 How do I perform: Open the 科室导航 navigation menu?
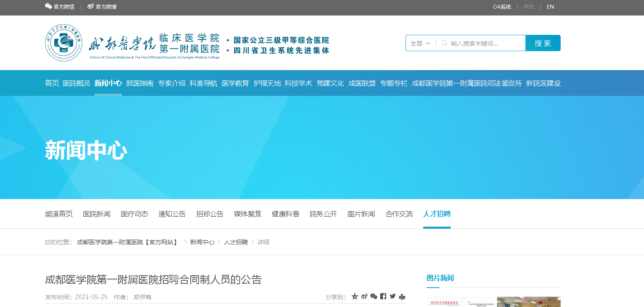203,83
